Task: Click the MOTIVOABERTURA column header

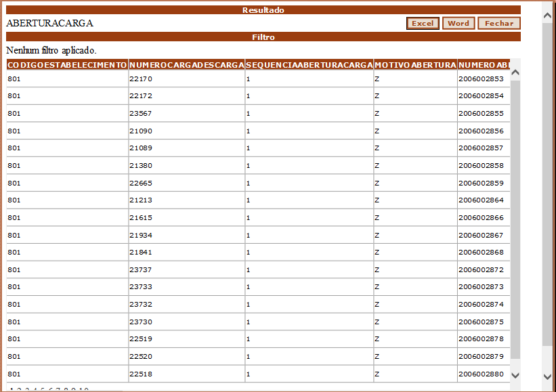Action: click(x=415, y=65)
